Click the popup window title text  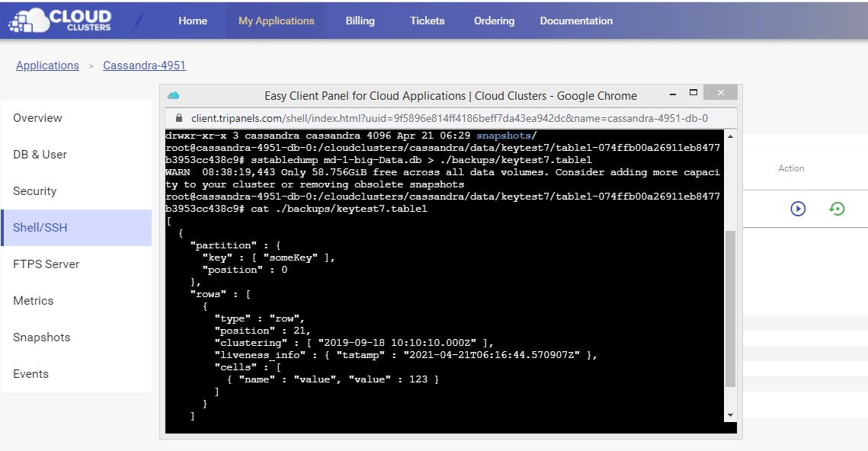[x=450, y=96]
